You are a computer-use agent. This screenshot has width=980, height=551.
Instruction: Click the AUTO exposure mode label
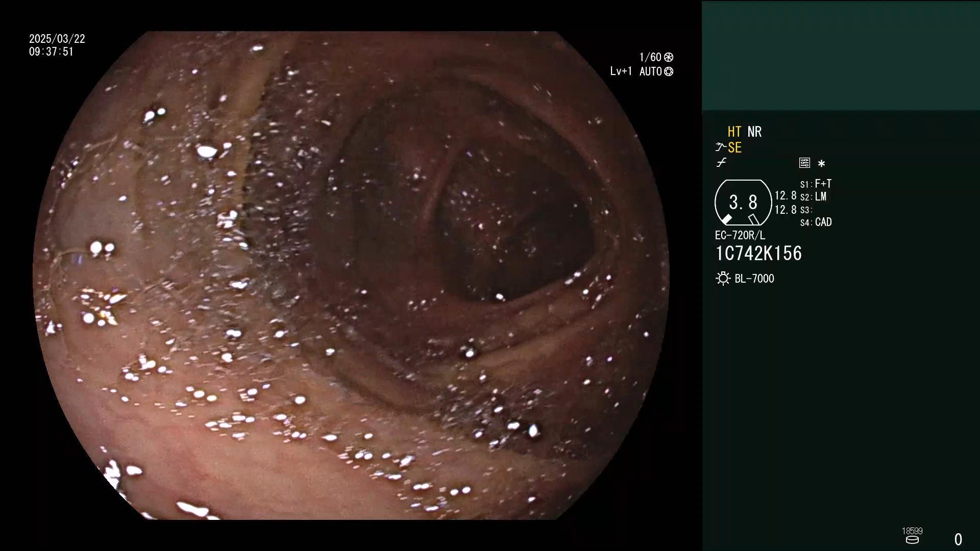(x=651, y=71)
